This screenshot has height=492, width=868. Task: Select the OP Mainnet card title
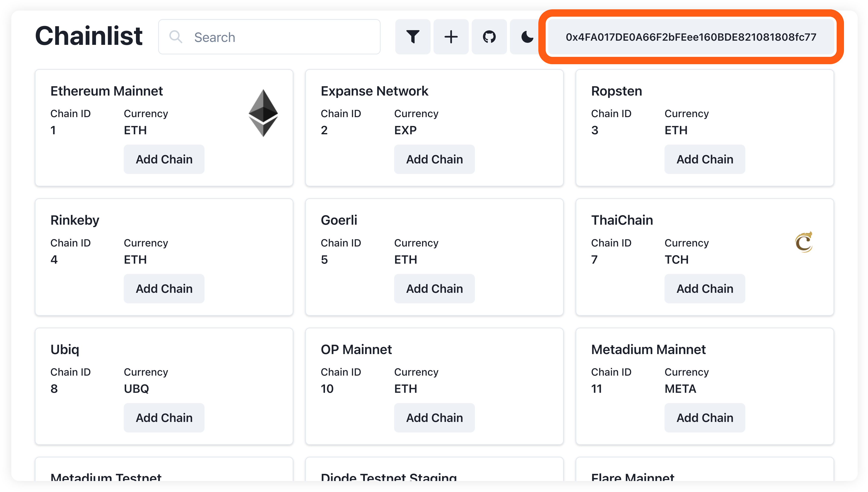pos(356,350)
